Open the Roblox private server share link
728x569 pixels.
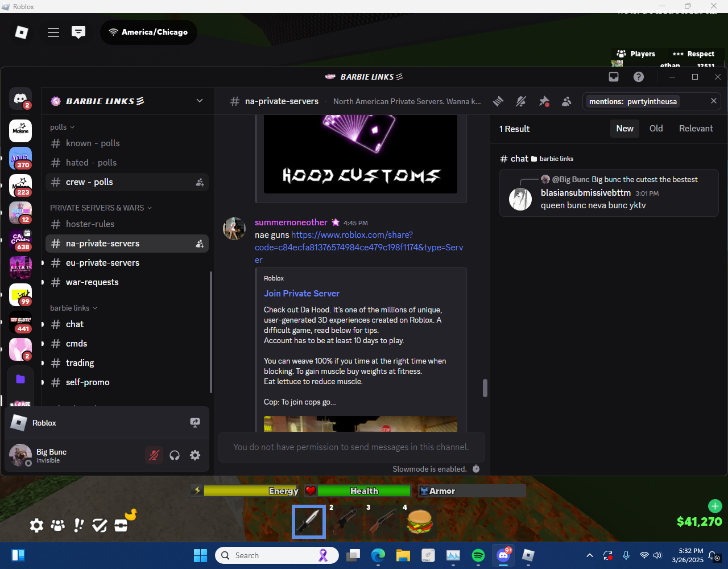(x=359, y=247)
